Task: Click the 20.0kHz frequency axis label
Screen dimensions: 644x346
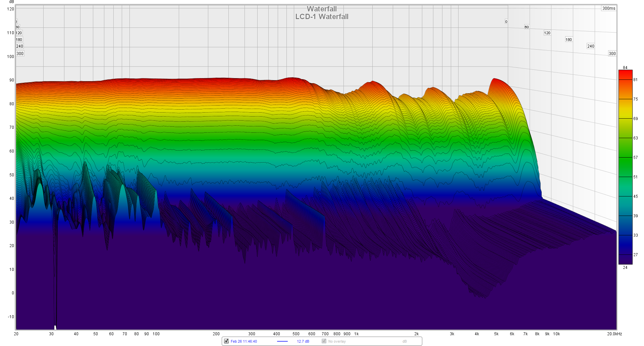Action: coord(614,334)
